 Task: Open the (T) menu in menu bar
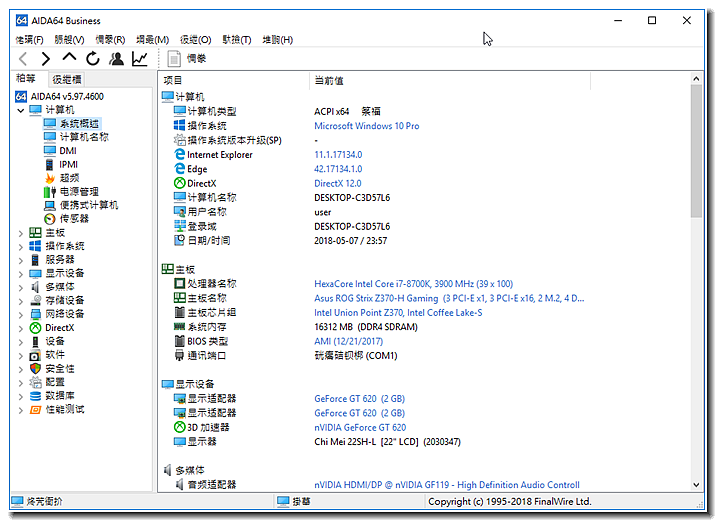tap(237, 40)
